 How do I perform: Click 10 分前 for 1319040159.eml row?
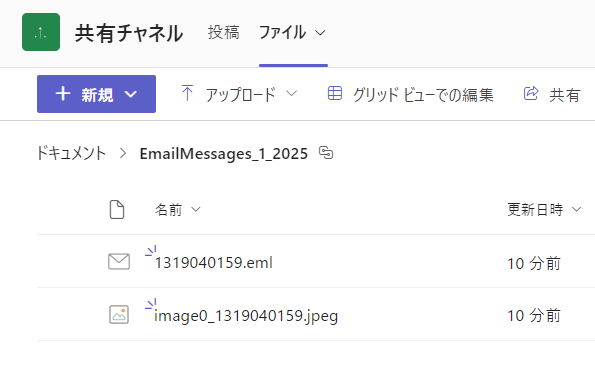pos(534,263)
